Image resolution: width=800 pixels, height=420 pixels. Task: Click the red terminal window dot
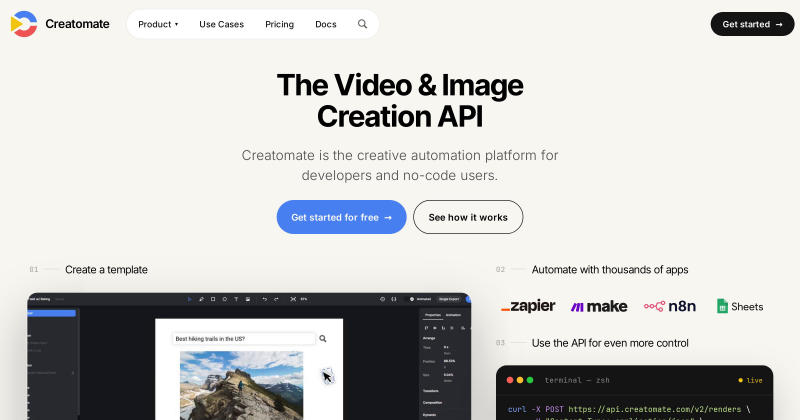[x=510, y=380]
